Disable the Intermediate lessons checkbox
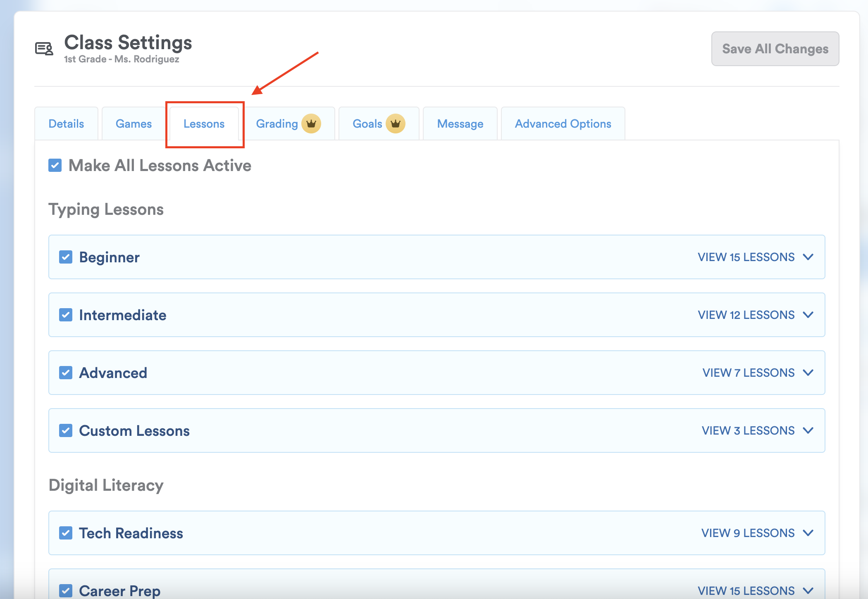The width and height of the screenshot is (868, 599). point(66,315)
